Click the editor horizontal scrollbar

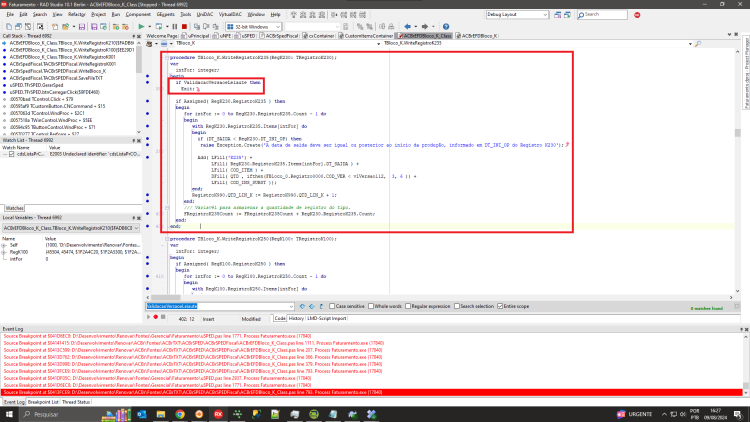tap(439, 298)
